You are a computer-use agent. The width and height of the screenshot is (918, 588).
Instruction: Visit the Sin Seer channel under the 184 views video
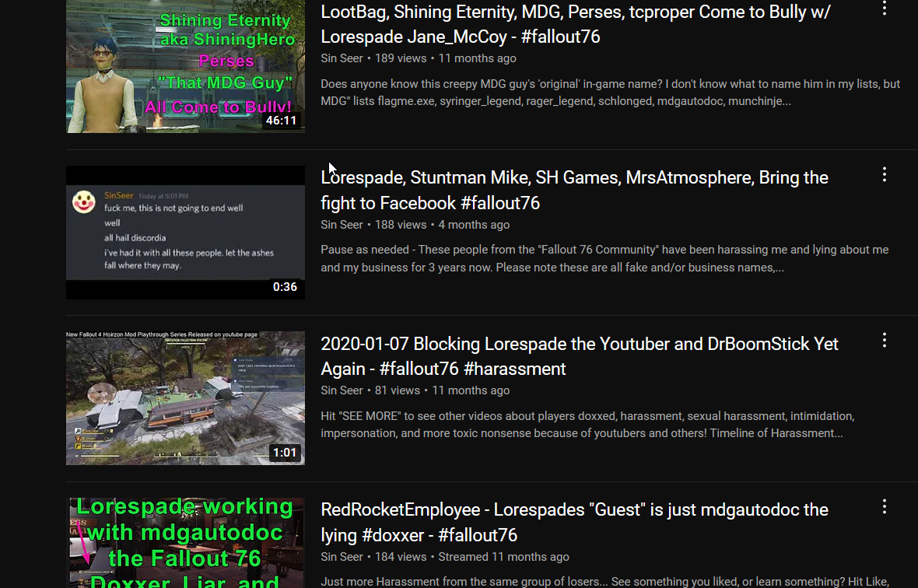pos(342,557)
